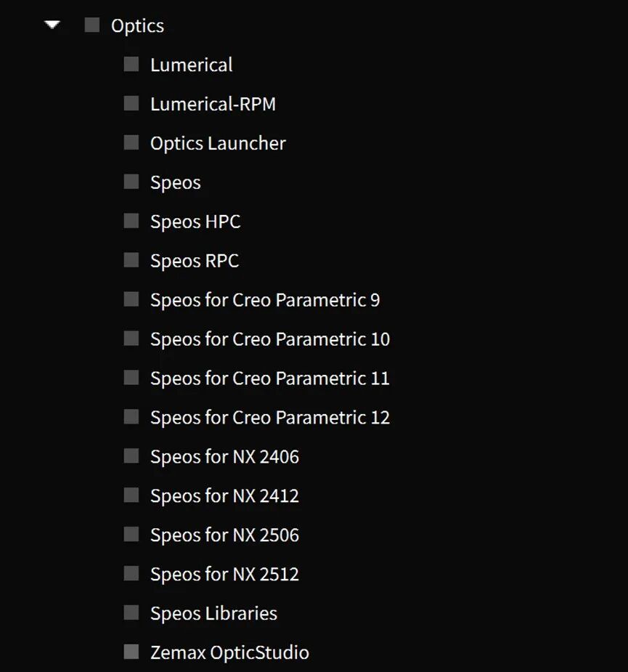Viewport: 628px width, 672px height.
Task: Enable the Speos for NX 2412 checkbox
Action: pos(131,495)
